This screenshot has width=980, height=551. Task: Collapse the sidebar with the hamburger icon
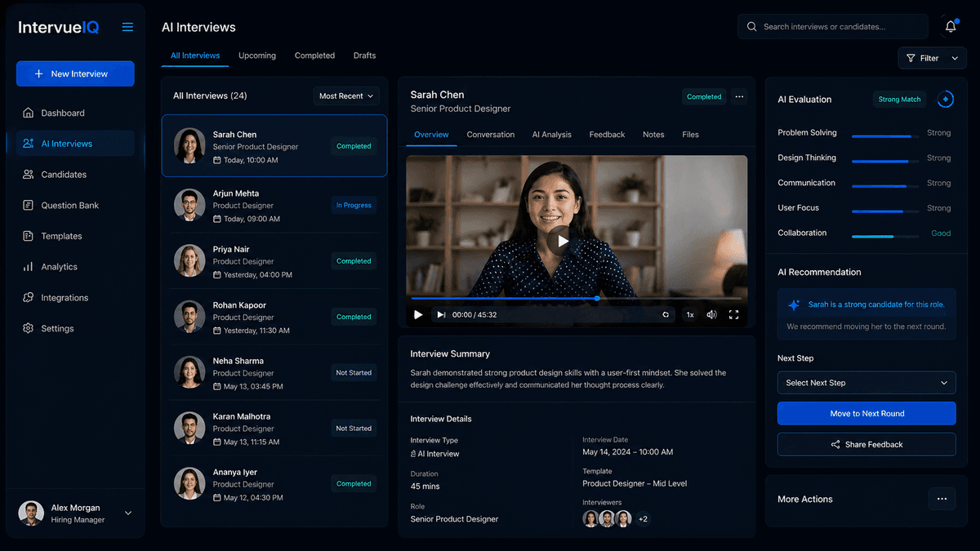[127, 26]
